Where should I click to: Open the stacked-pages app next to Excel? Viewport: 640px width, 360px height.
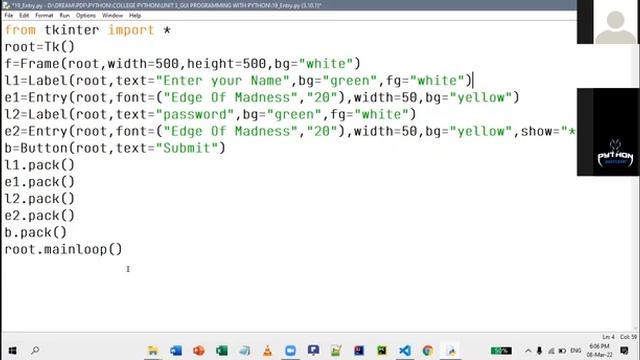(244, 351)
